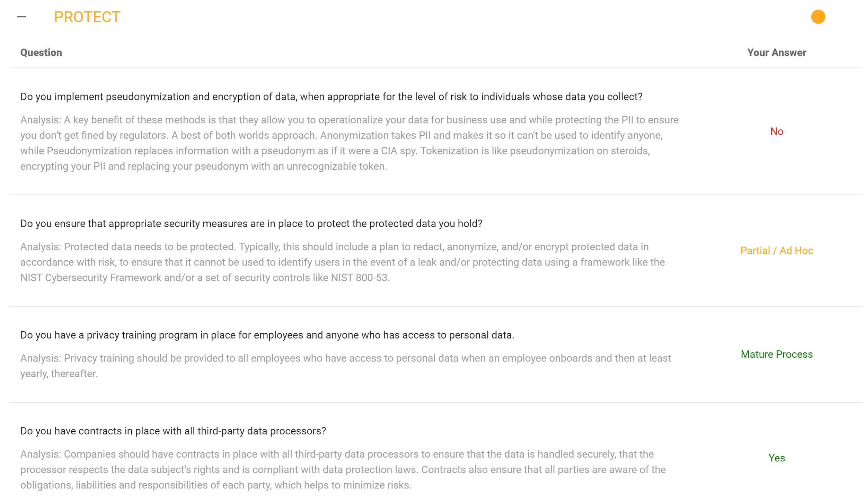Click the Question column header
This screenshot has width=866, height=504.
click(41, 53)
